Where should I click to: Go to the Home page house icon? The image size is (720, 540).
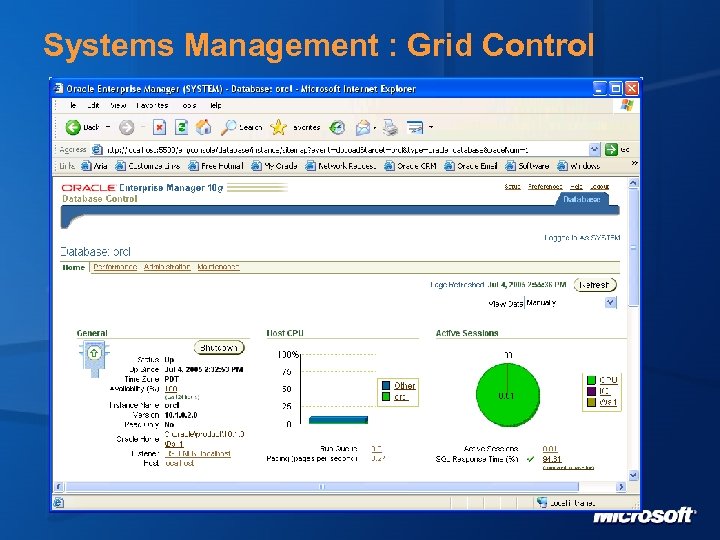[203, 127]
